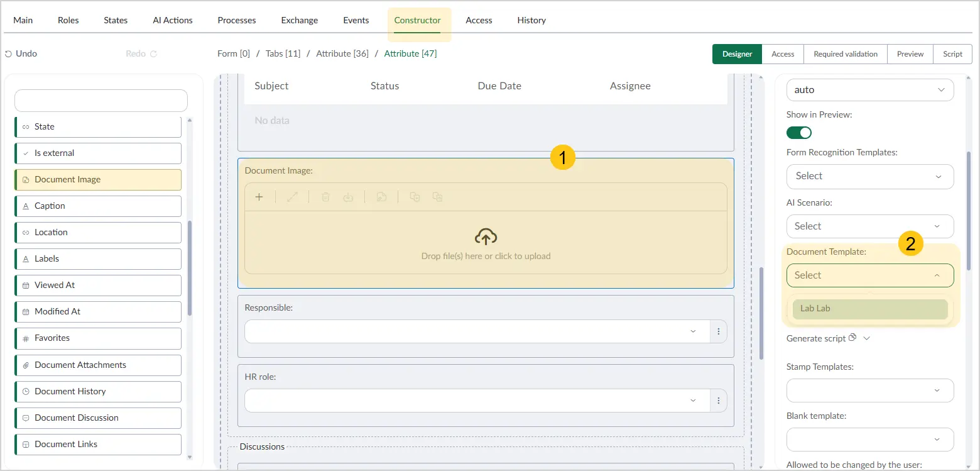Click the Drop file(s) upload area text
980x471 pixels.
tap(486, 256)
